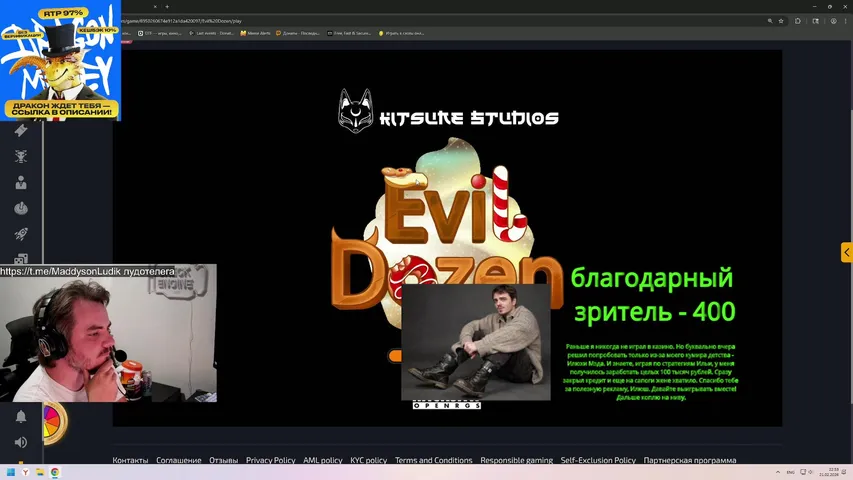
Task: Mute sound with the sidebar speaker icon
Action: pyautogui.click(x=20, y=441)
